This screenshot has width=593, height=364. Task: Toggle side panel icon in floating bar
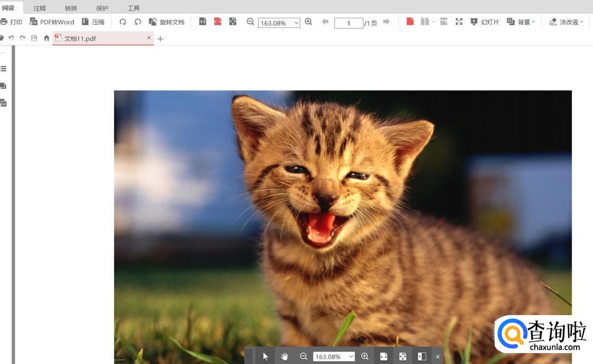[x=422, y=356]
